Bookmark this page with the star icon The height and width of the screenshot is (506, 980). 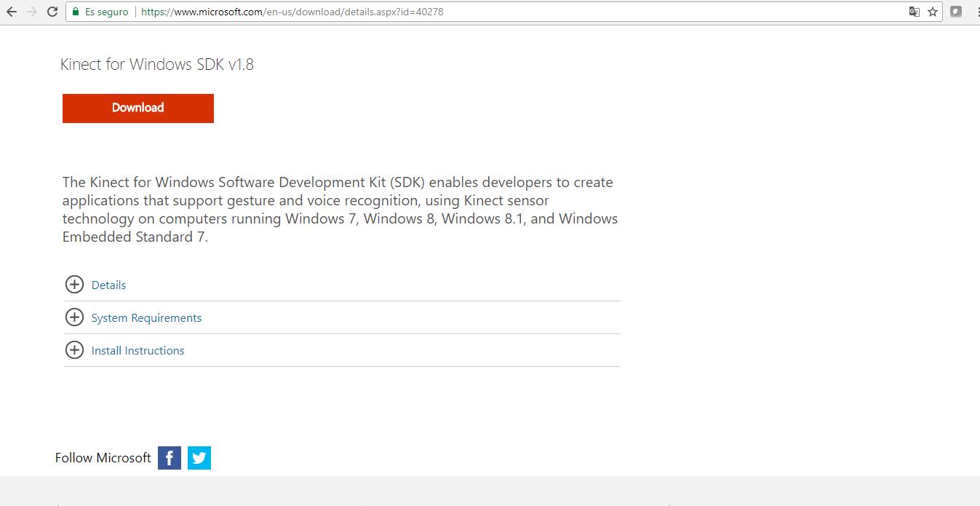(x=933, y=12)
